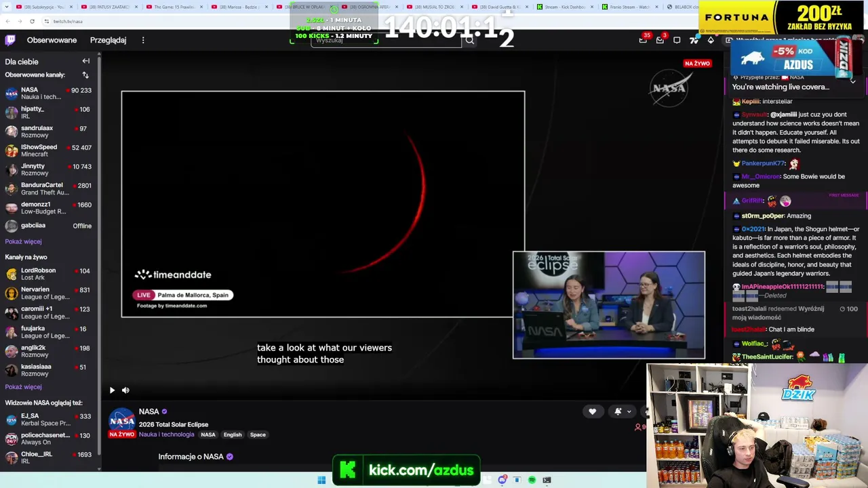Click the 7TV extension icon
Viewport: 868px width, 488px height.
(x=694, y=40)
